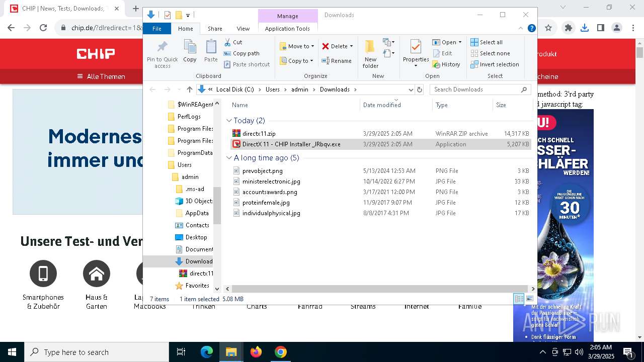Switch to View ribbon tab
The image size is (644, 362).
pos(243,29)
